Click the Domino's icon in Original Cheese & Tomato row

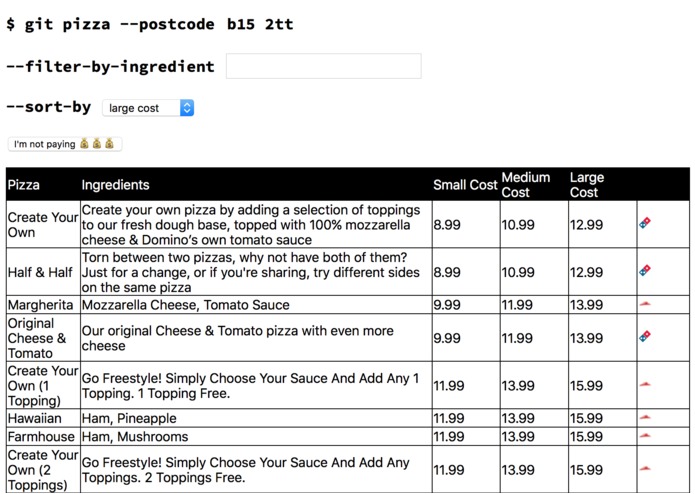(x=645, y=337)
